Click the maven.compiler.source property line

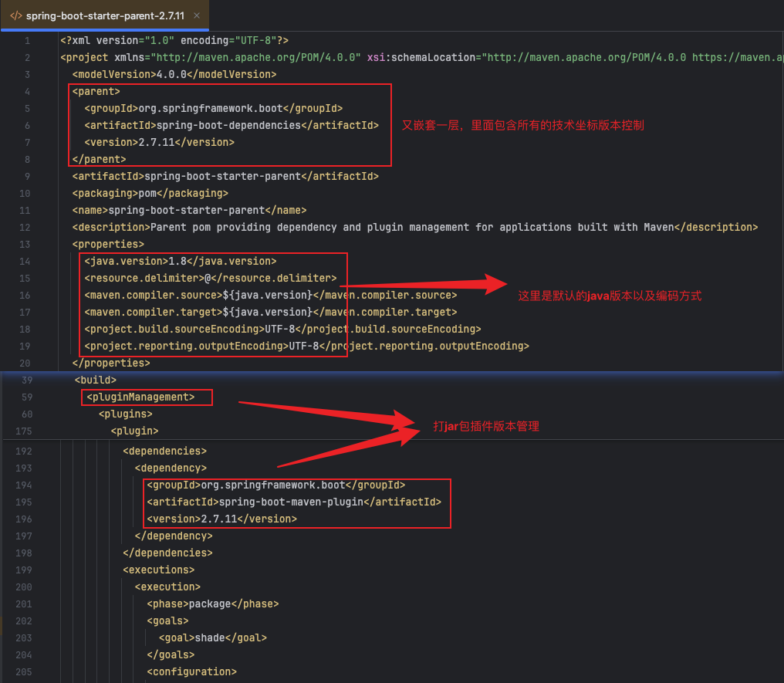pyautogui.click(x=271, y=296)
